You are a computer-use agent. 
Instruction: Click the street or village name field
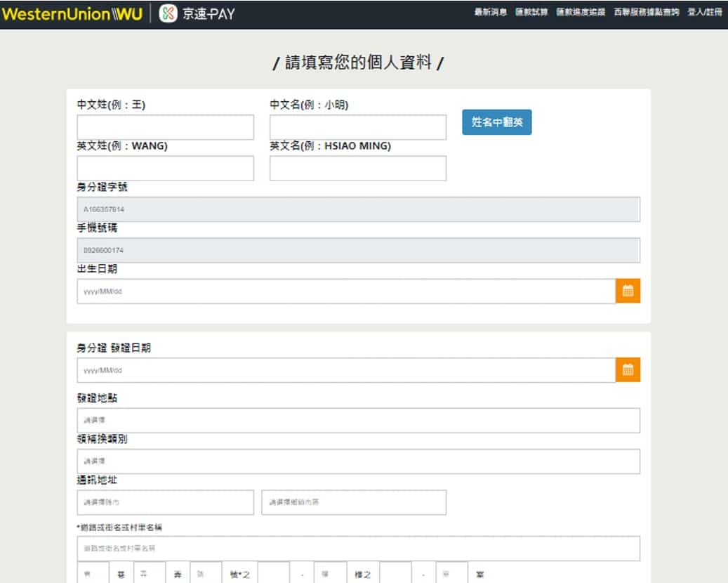358,549
